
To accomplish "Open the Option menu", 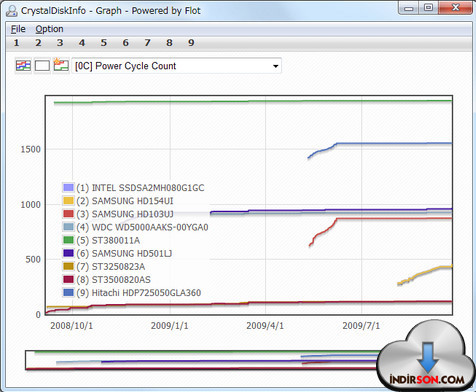I will [49, 29].
